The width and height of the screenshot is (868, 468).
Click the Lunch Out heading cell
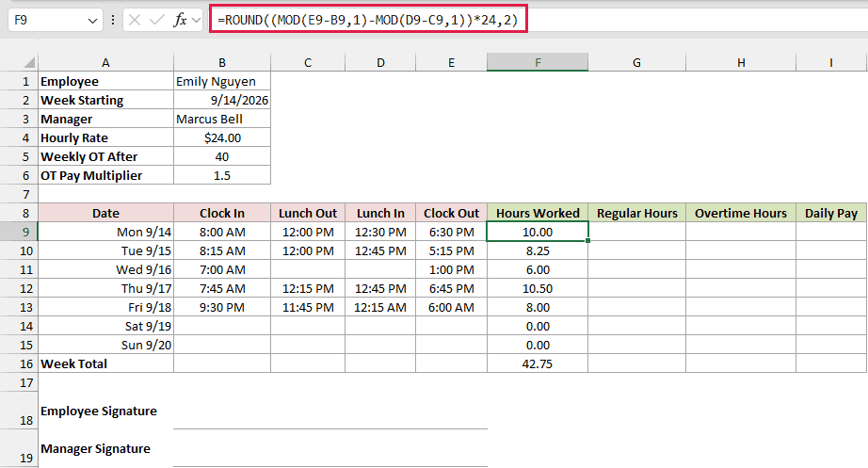tap(308, 213)
